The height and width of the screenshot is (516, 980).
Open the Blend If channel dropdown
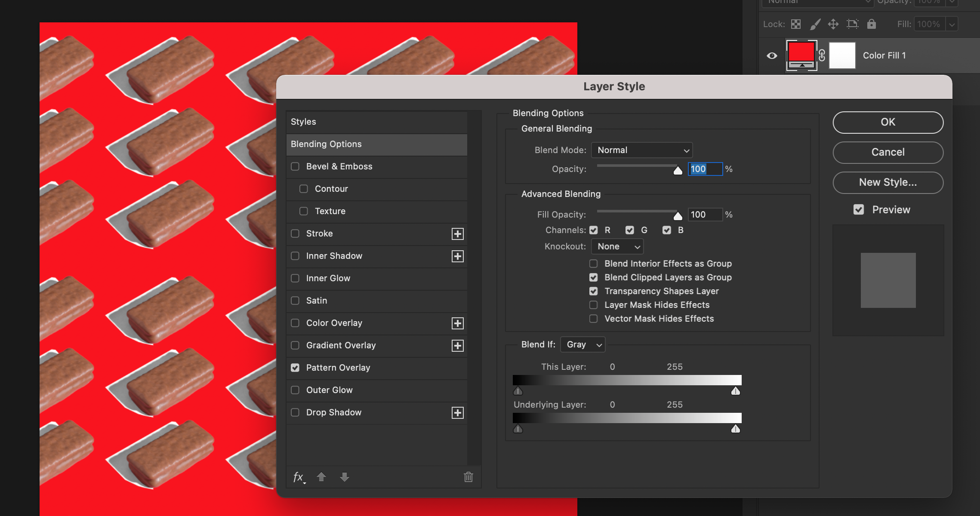point(582,344)
